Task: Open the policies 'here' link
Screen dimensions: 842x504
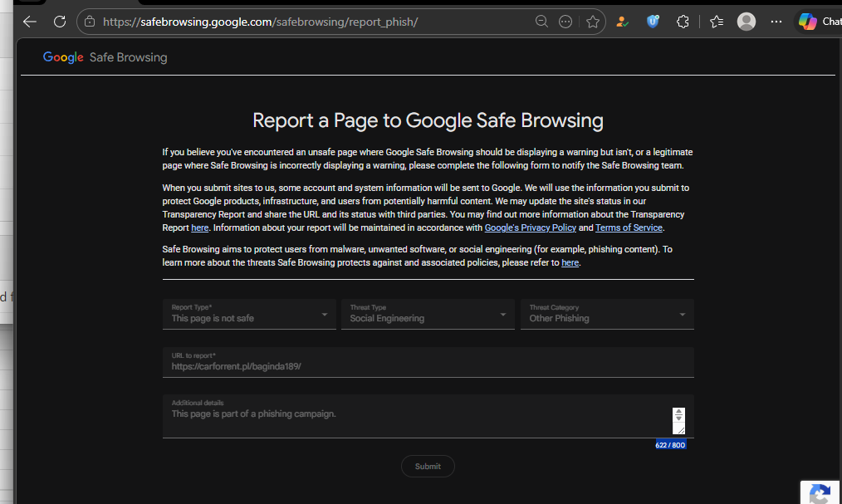Action: pos(570,262)
